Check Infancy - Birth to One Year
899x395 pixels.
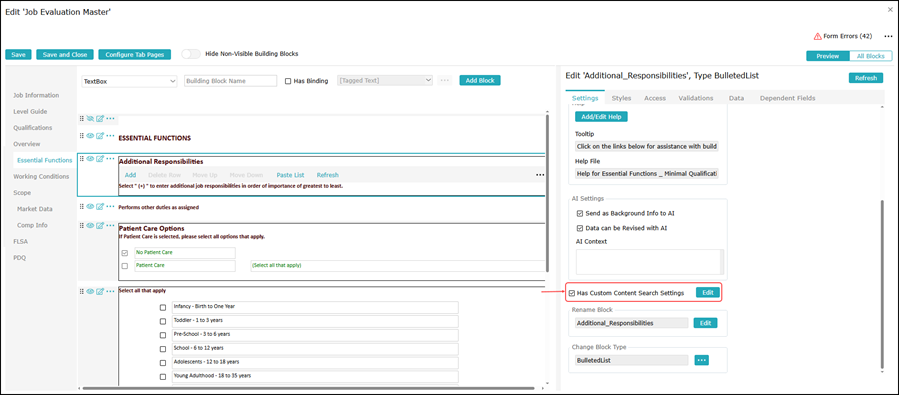click(163, 307)
